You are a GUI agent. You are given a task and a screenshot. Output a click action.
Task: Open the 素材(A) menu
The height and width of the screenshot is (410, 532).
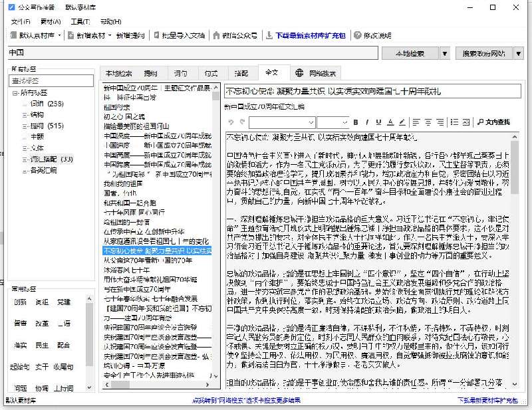pyautogui.click(x=51, y=22)
